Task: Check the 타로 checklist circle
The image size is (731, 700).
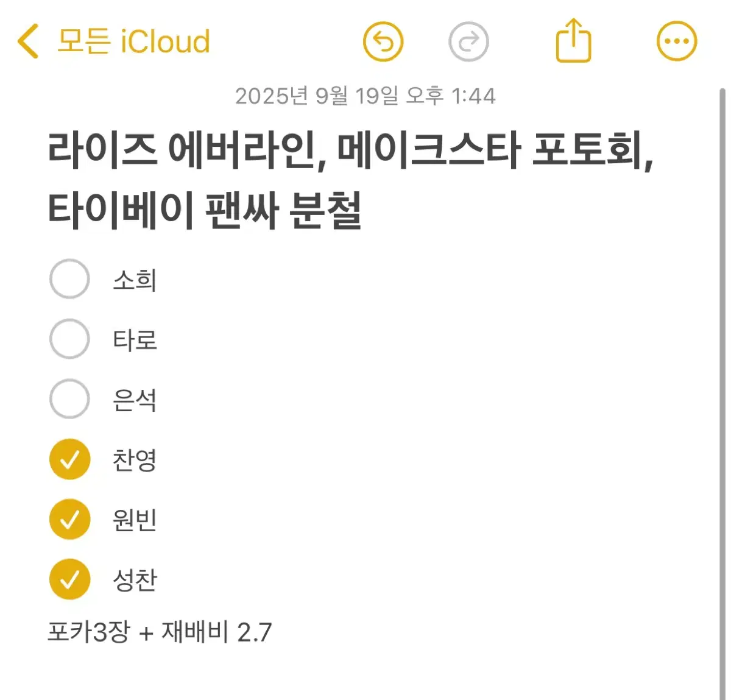Action: click(x=69, y=339)
